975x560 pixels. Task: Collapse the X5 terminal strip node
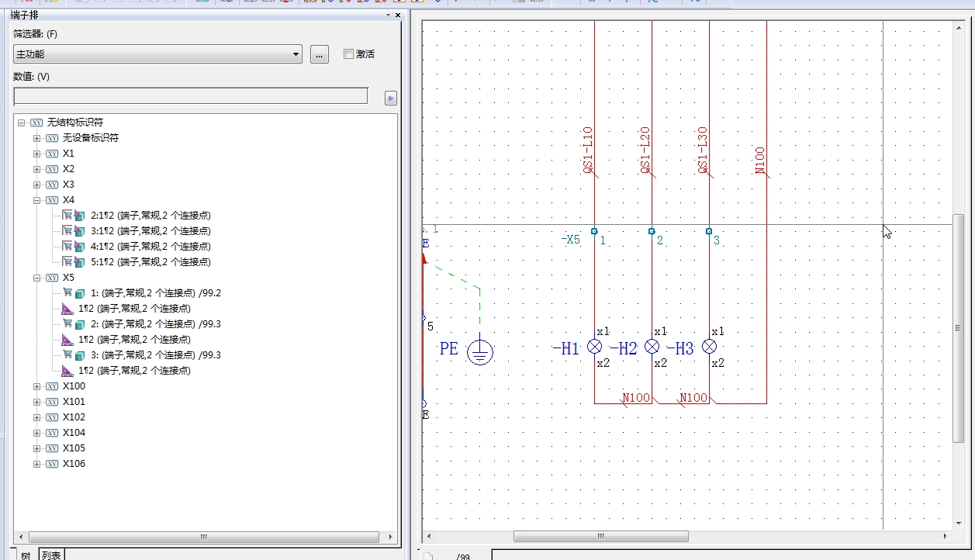point(36,278)
